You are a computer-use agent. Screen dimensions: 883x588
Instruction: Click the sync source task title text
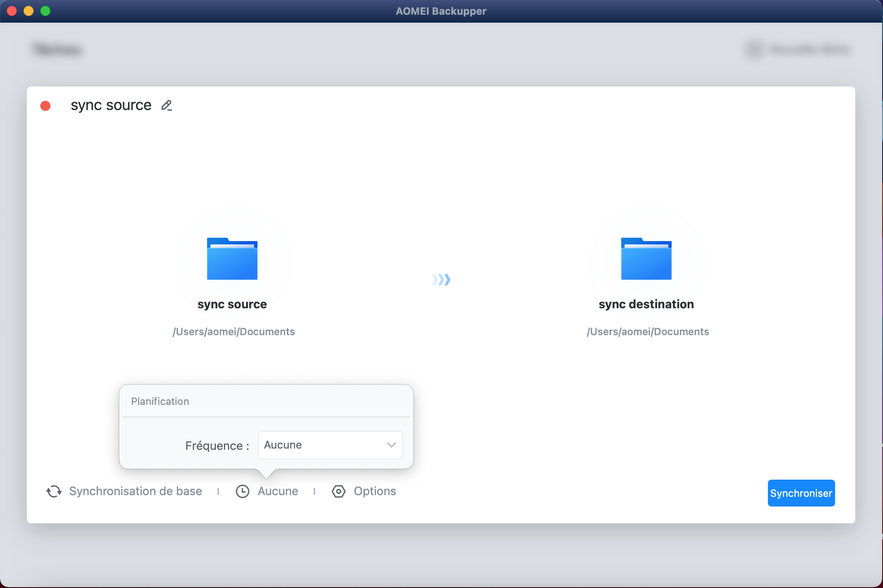[x=111, y=105]
